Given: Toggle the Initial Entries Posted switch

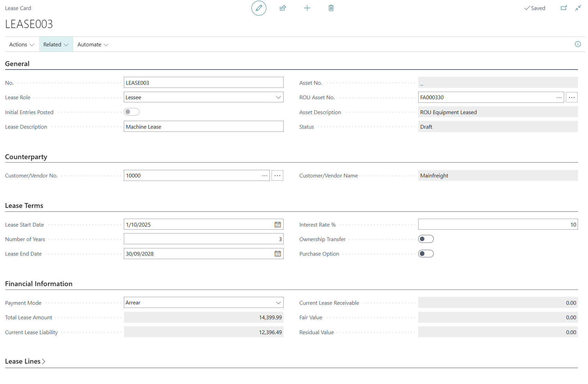Looking at the screenshot, I should (131, 112).
